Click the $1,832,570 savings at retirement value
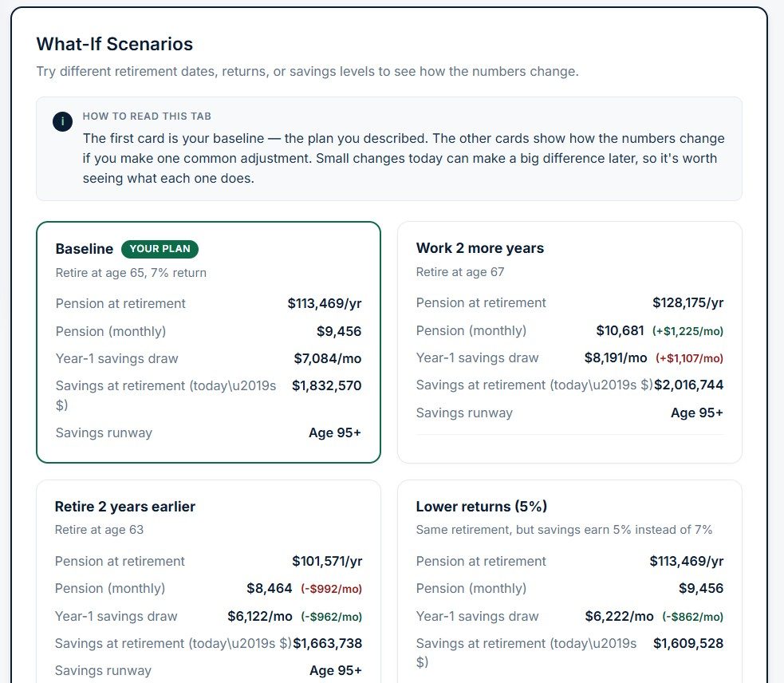The height and width of the screenshot is (683, 784). point(326,385)
